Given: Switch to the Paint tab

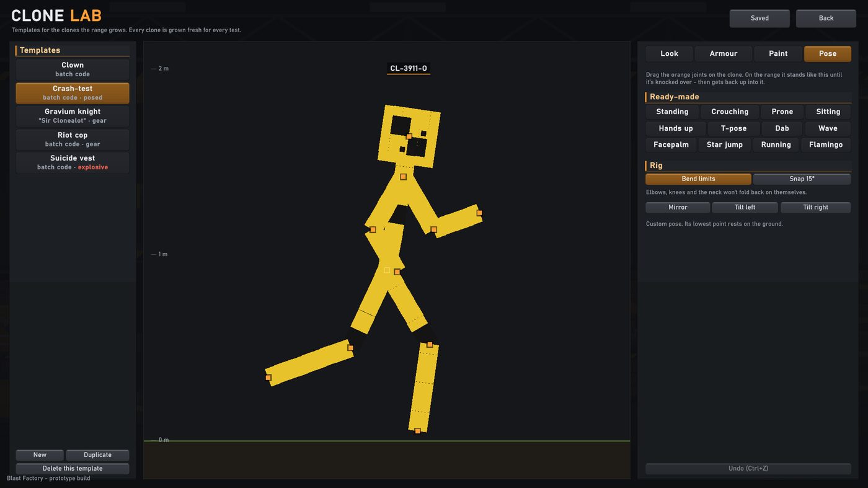Looking at the screenshot, I should click(778, 54).
